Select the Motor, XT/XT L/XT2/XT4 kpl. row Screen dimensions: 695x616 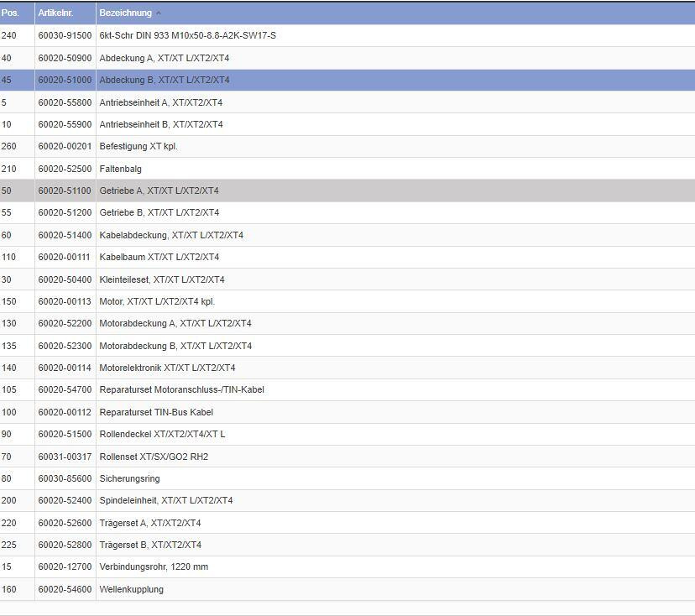157,301
